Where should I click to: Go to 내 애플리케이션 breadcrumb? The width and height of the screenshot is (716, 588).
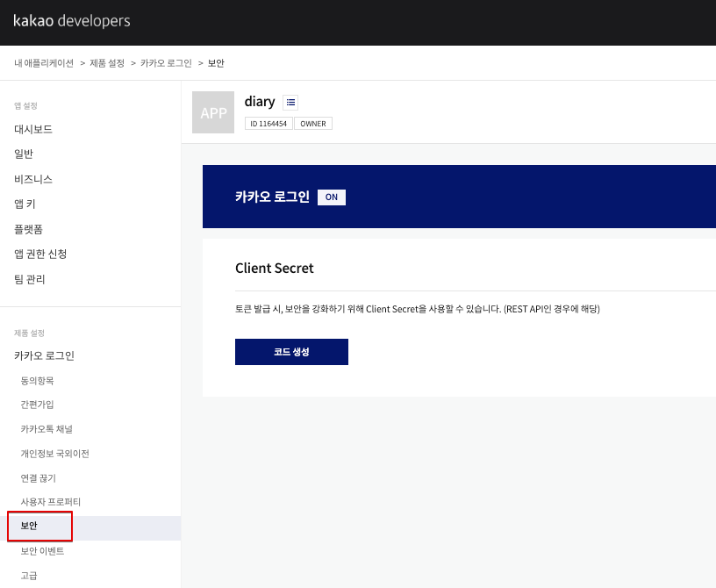tap(44, 63)
